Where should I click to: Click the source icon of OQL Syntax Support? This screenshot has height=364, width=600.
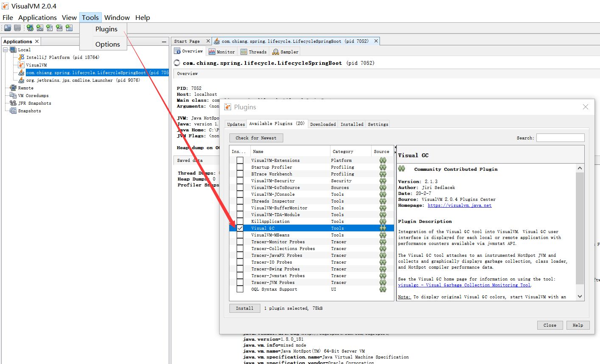[383, 289]
